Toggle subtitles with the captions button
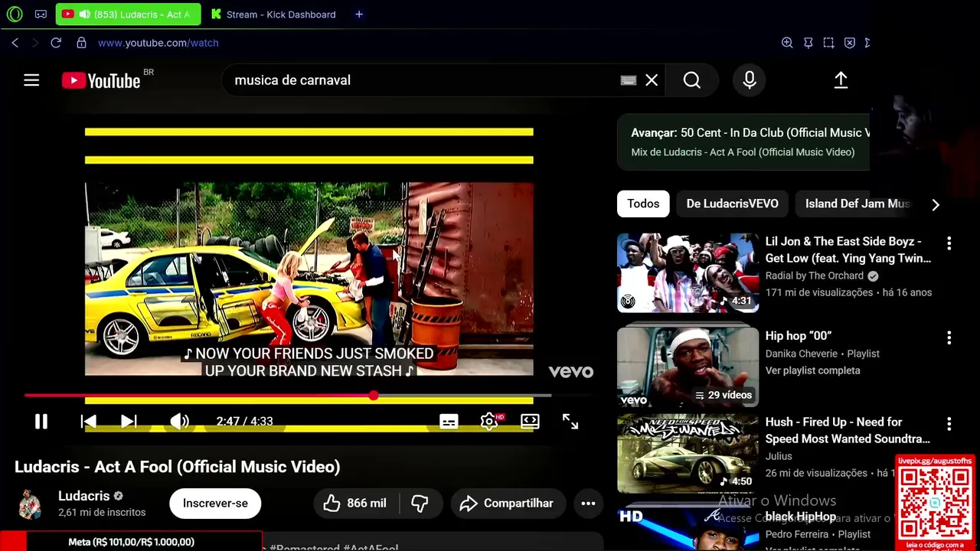This screenshot has width=980, height=551. (x=449, y=422)
